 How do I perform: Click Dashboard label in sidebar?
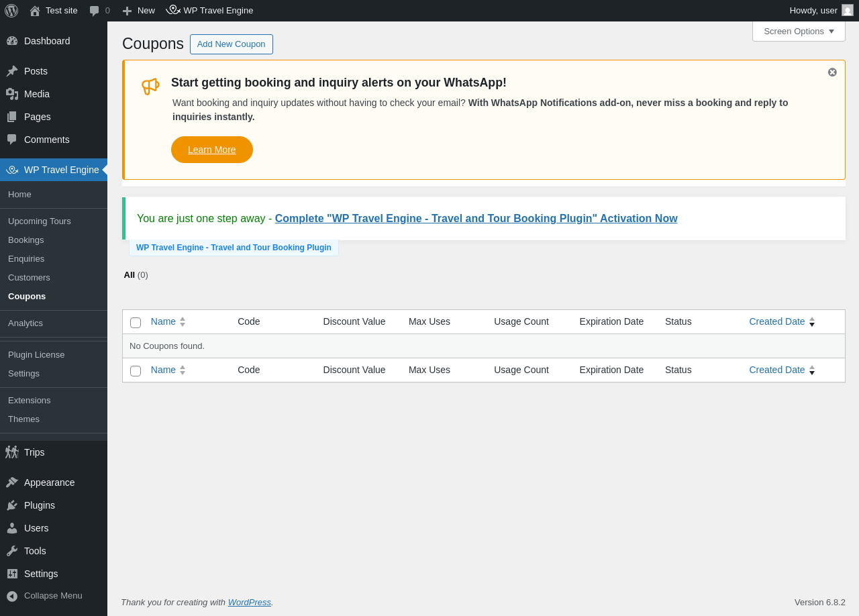47,41
